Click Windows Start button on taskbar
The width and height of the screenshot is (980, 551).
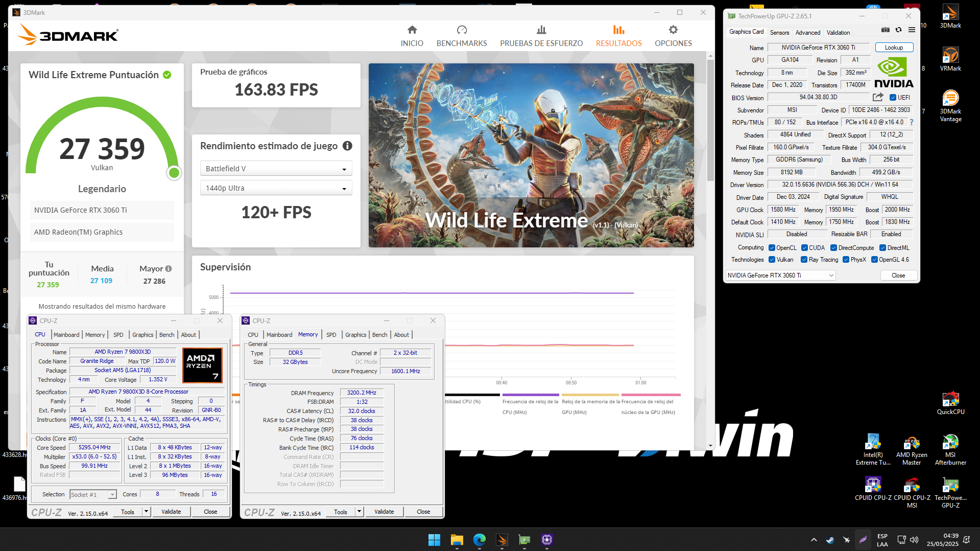(434, 540)
